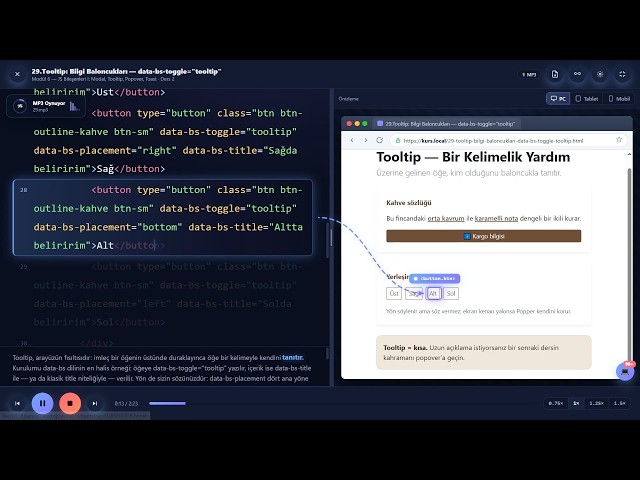640x480 pixels.
Task: Open the MP3 count badge
Action: [x=529, y=75]
